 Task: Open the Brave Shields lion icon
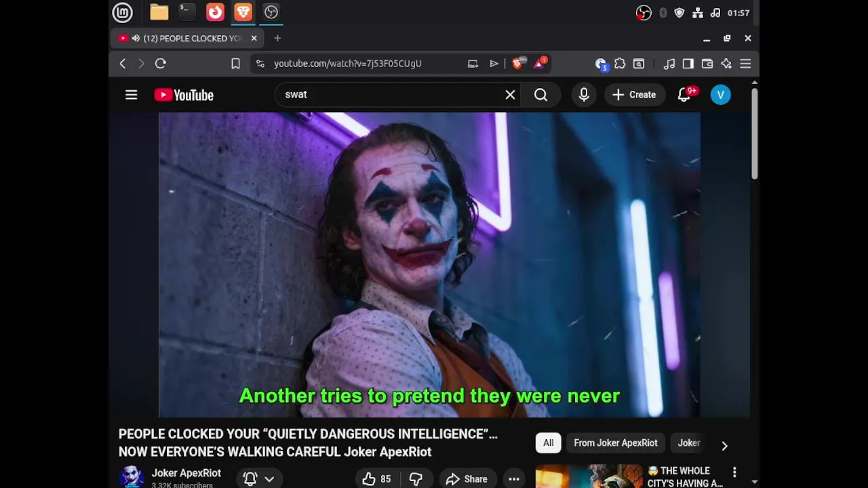(518, 64)
